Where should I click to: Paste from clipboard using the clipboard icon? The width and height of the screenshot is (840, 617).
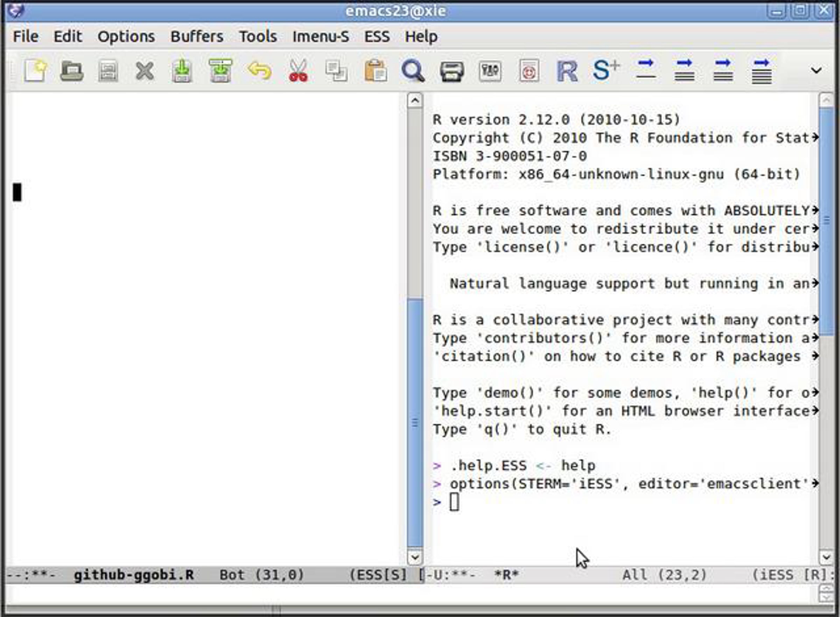pyautogui.click(x=376, y=70)
